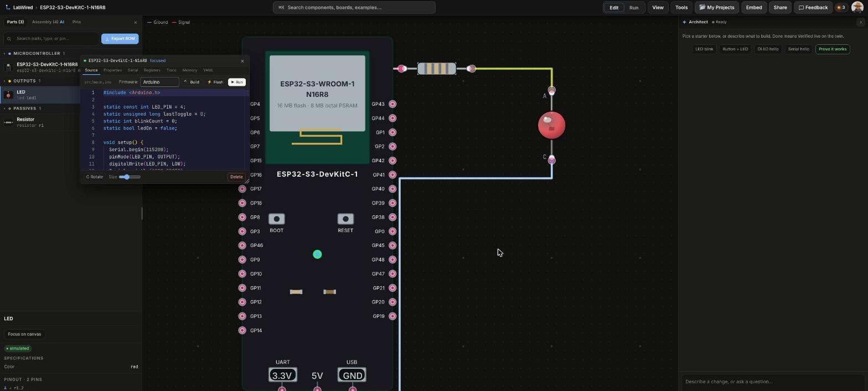
Task: Switch to Edit mode
Action: pyautogui.click(x=614, y=8)
